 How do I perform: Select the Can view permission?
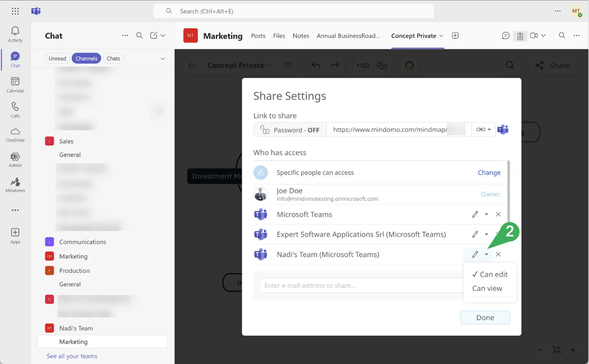(487, 289)
